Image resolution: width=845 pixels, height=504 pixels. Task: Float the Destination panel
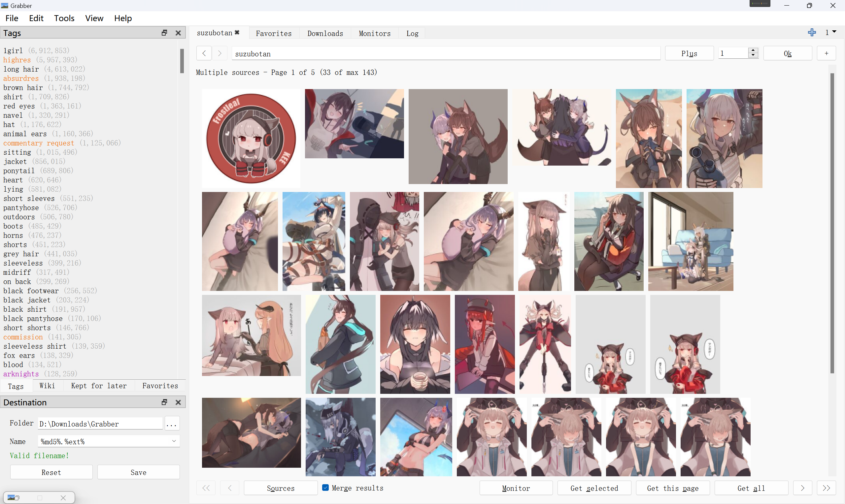click(164, 402)
